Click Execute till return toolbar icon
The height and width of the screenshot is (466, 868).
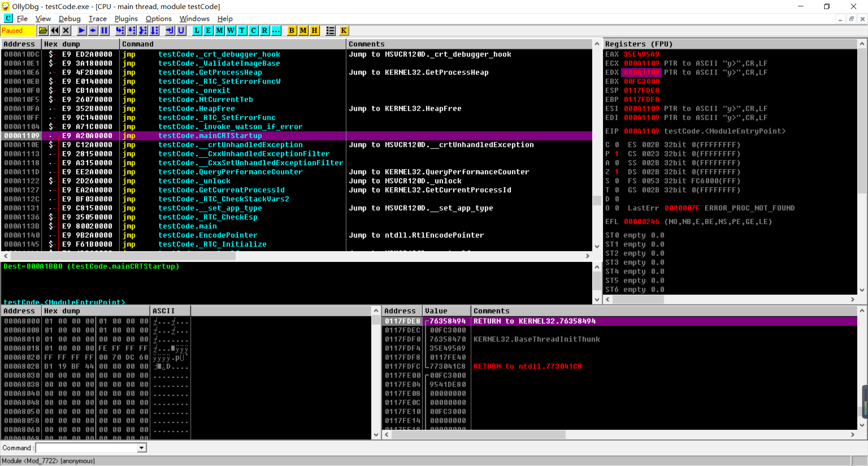tap(170, 31)
